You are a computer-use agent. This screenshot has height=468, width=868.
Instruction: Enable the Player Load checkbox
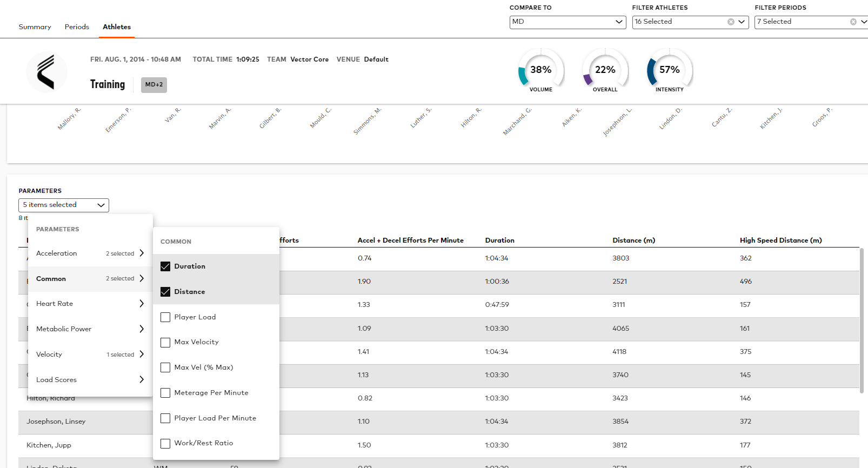coord(165,317)
